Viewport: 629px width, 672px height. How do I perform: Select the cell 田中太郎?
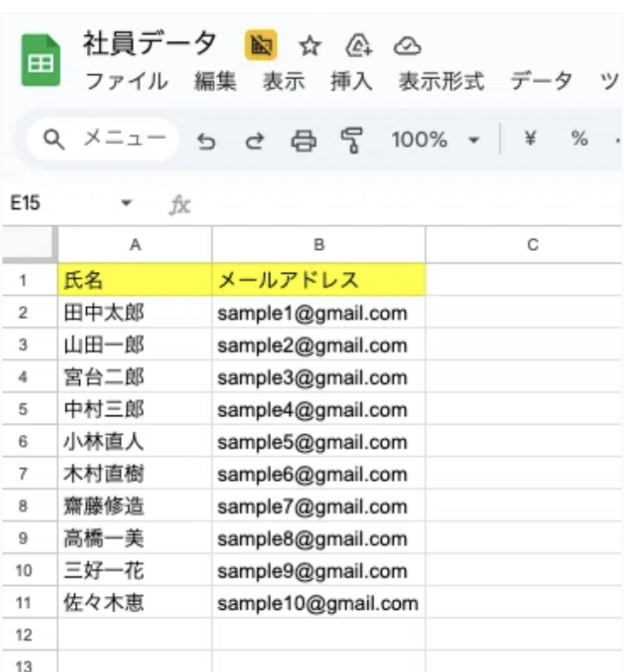pos(135,313)
